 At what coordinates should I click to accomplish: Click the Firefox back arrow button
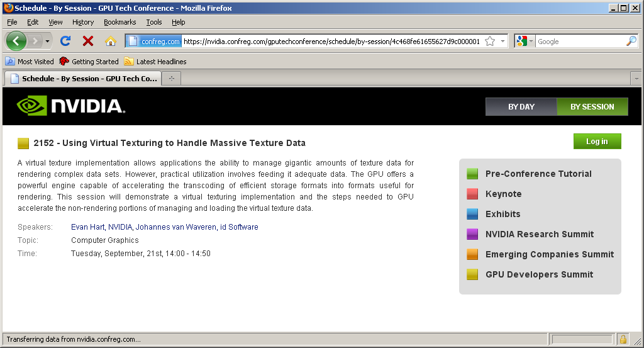(17, 42)
